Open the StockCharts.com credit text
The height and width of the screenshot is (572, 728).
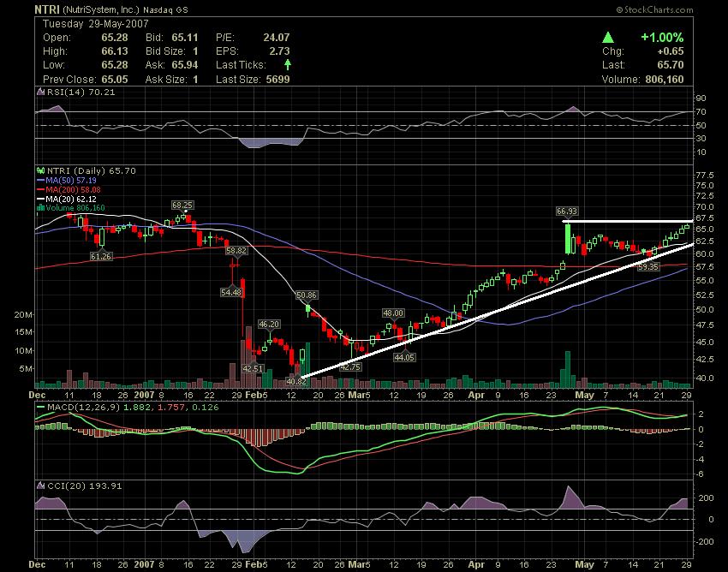click(x=654, y=9)
